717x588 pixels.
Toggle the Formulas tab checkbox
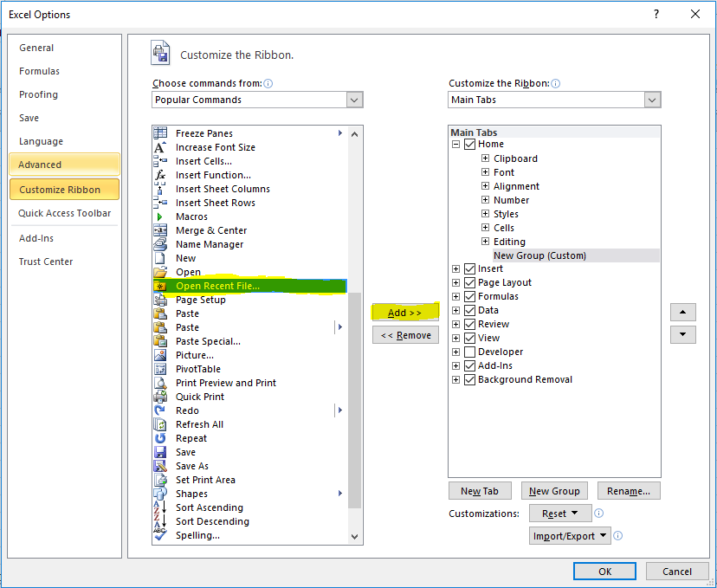[469, 296]
